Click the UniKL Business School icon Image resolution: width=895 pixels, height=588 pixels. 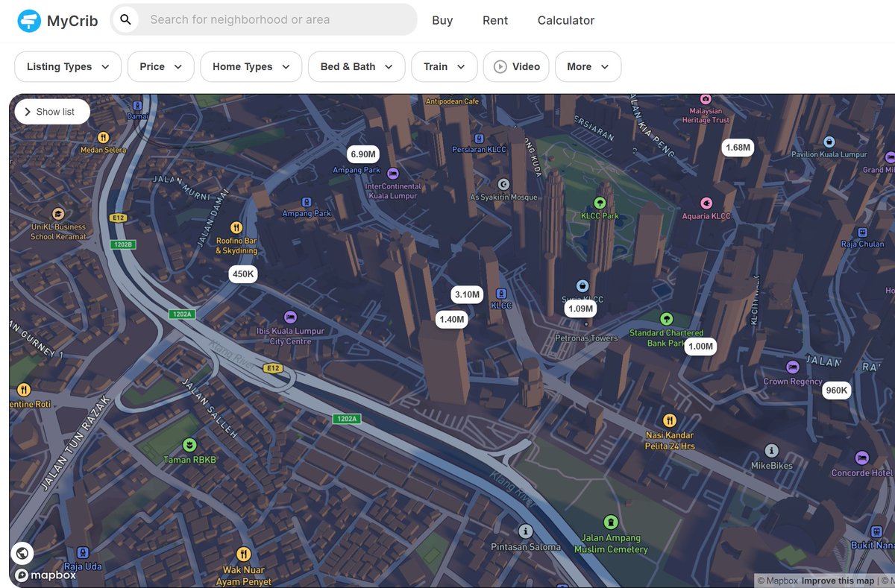pyautogui.click(x=58, y=214)
